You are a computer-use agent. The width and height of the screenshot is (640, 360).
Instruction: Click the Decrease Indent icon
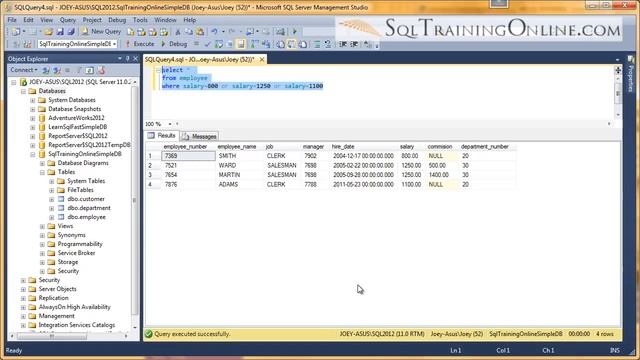pos(342,44)
